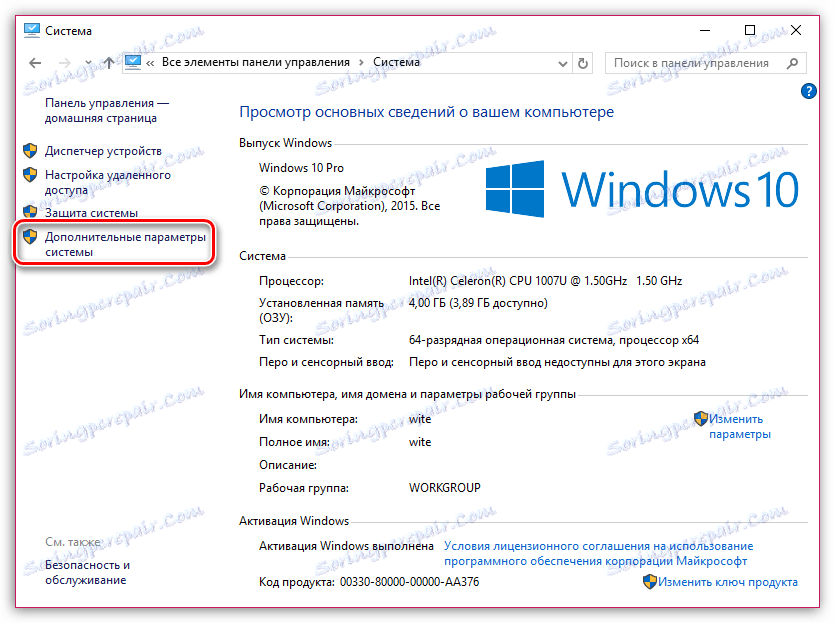Click 'Все элементы панели управления' breadcrumb
Image resolution: width=835 pixels, height=623 pixels.
[x=256, y=62]
